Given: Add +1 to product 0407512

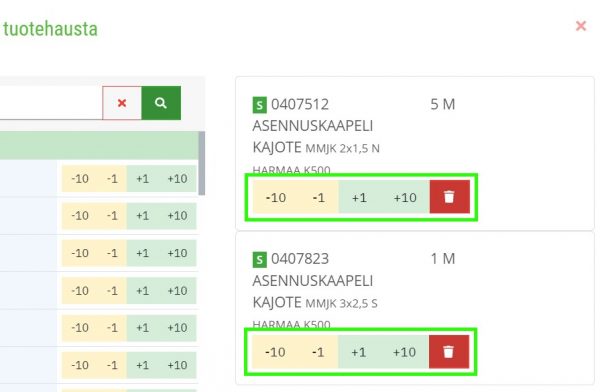Looking at the screenshot, I should pyautogui.click(x=359, y=198).
